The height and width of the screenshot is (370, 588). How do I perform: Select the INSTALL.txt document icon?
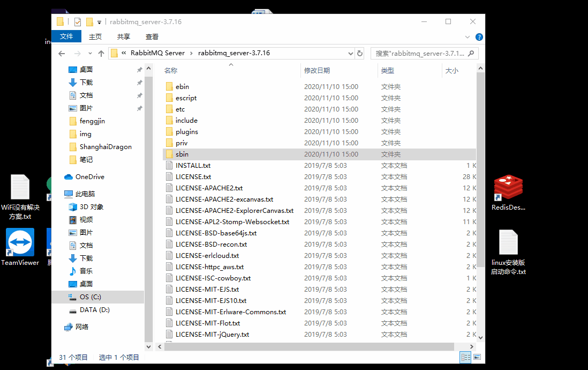pos(169,165)
